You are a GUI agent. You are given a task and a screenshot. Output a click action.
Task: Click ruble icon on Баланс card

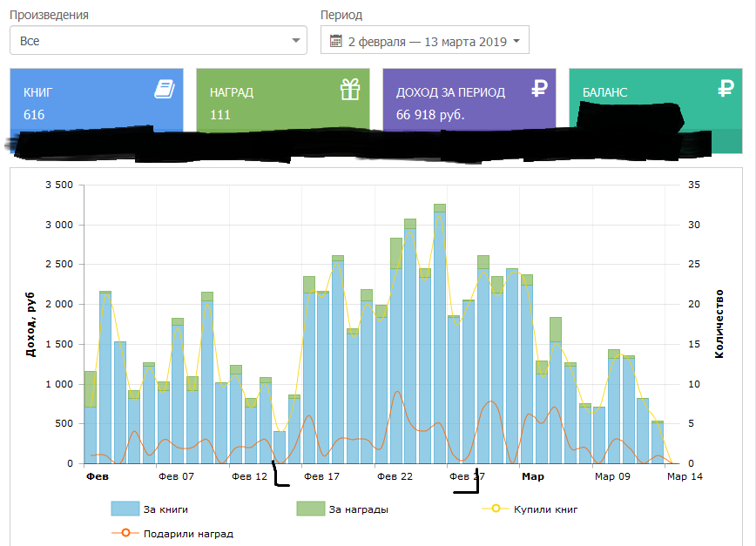pos(725,89)
